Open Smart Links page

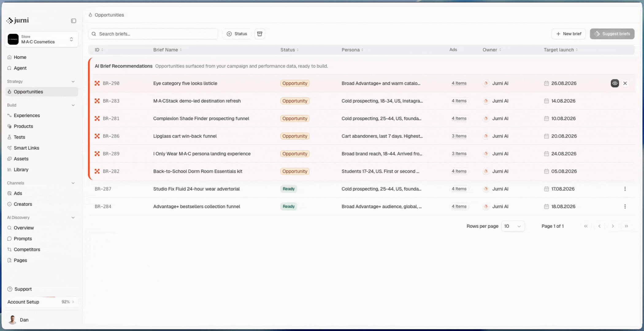(x=42, y=148)
